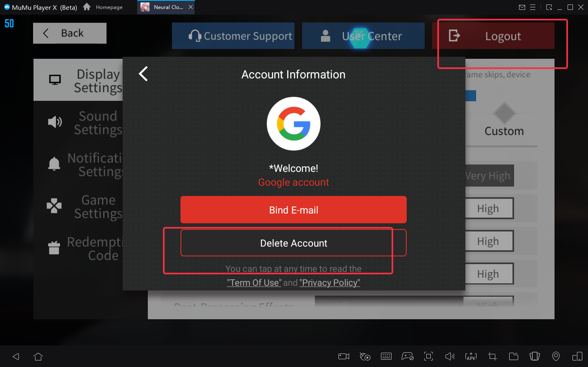Screen dimensions: 588x367
Task: Click the Logout button
Action: coord(493,36)
